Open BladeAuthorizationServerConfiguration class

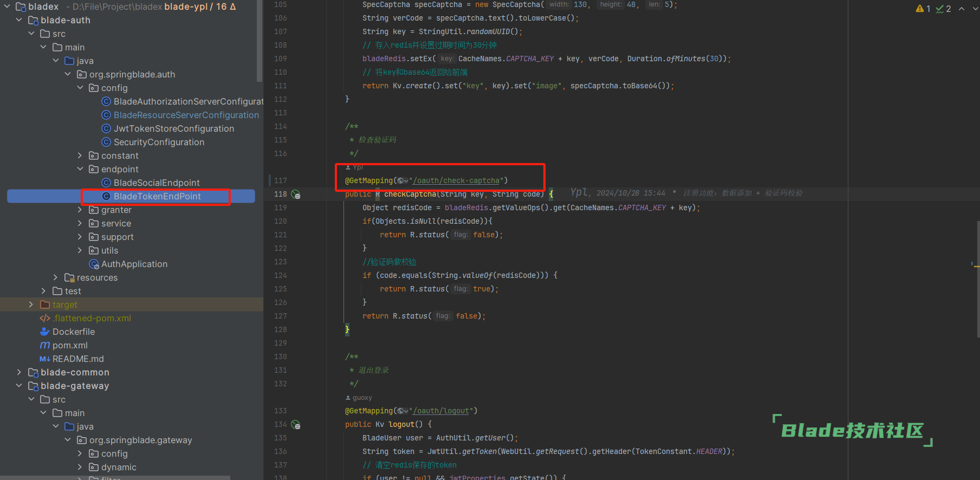[x=188, y=101]
